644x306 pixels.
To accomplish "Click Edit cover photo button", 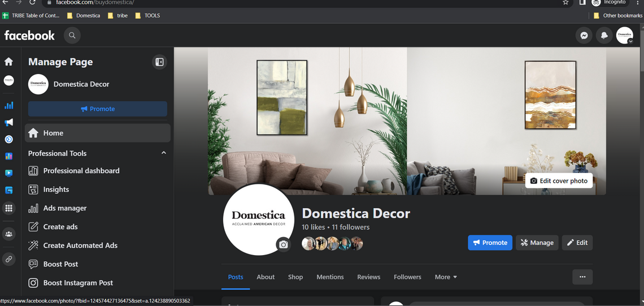I will coord(559,181).
